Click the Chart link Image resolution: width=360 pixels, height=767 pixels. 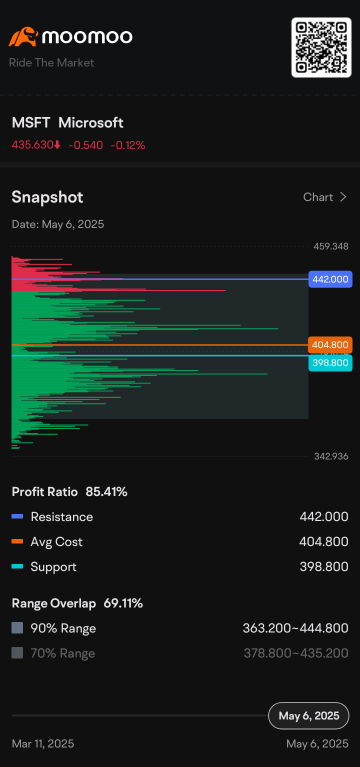coord(318,197)
